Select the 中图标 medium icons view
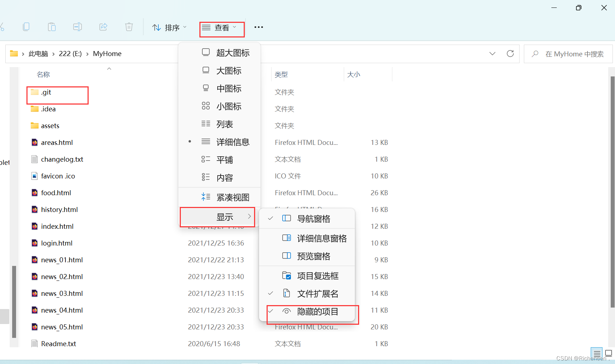The image size is (615, 364). 219,89
